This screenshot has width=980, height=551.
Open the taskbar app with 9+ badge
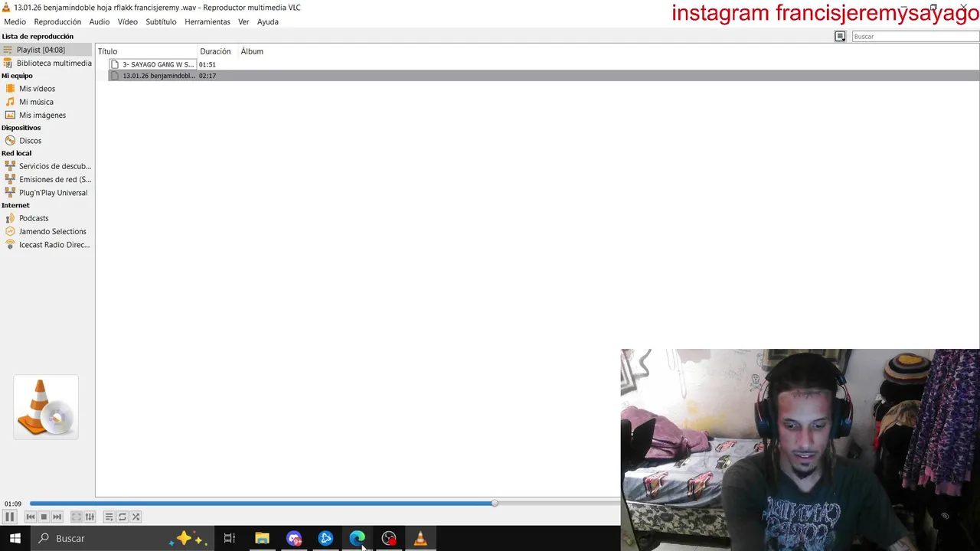click(294, 538)
